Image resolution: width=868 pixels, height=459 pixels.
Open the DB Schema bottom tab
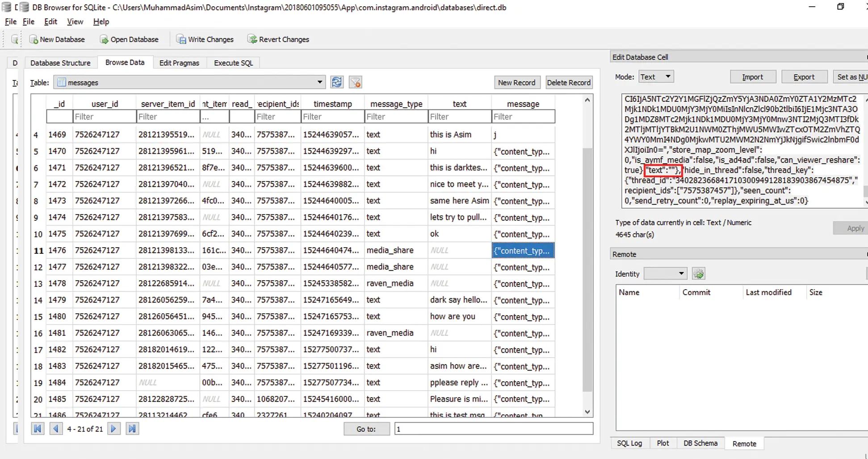point(700,443)
